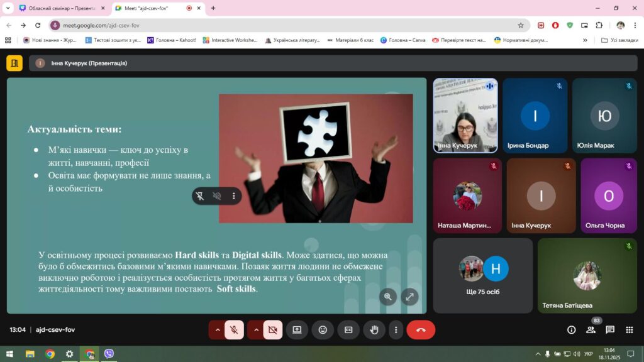
Task: Expand audio settings arrow beside microphone
Action: click(x=217, y=329)
